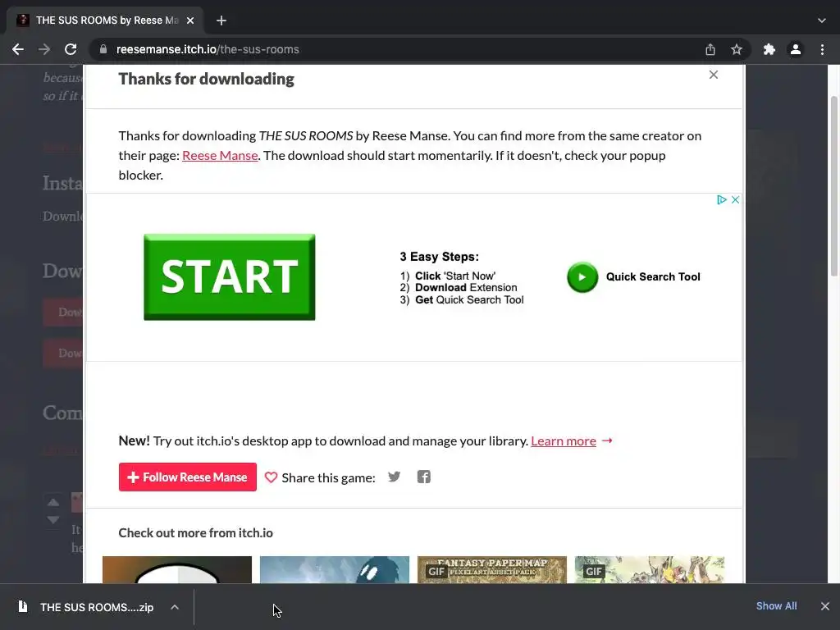Open a new tab with plus icon
Viewport: 840px width, 630px height.
(221, 21)
